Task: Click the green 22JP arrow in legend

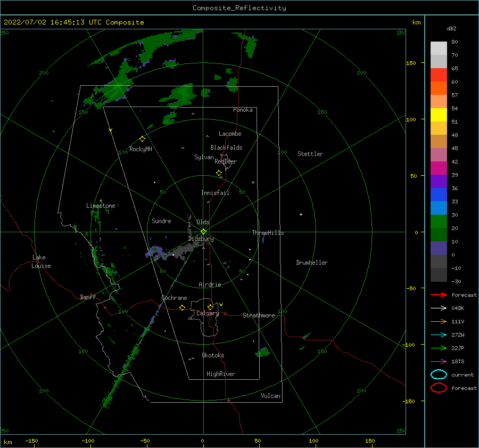Action: click(x=439, y=348)
